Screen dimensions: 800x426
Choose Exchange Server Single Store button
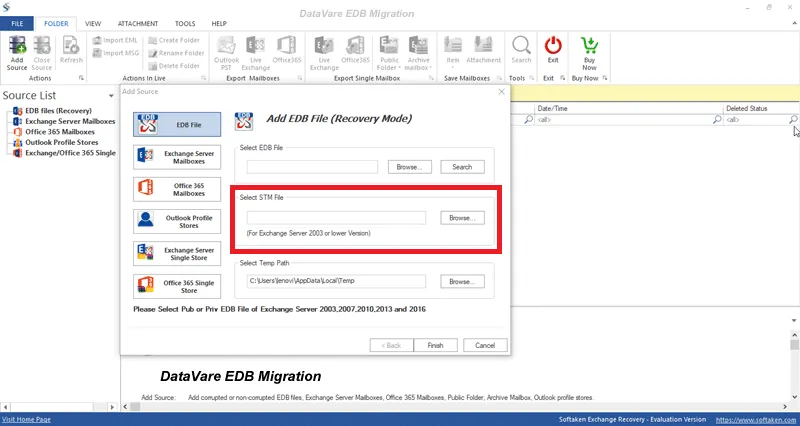pos(177,254)
